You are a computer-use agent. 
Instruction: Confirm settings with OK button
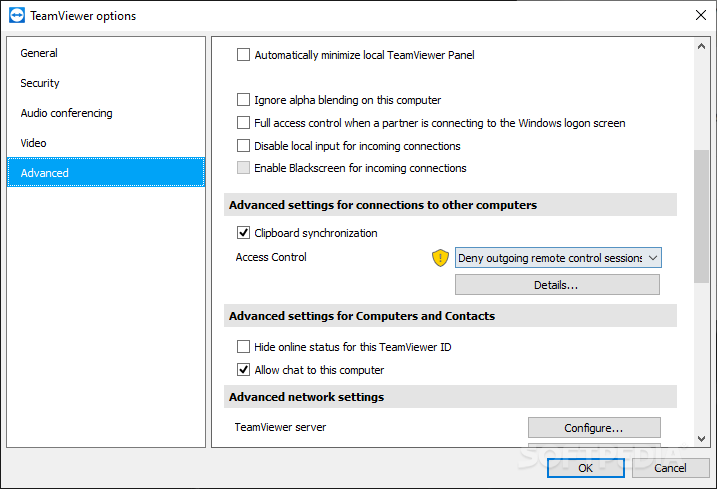(x=586, y=468)
